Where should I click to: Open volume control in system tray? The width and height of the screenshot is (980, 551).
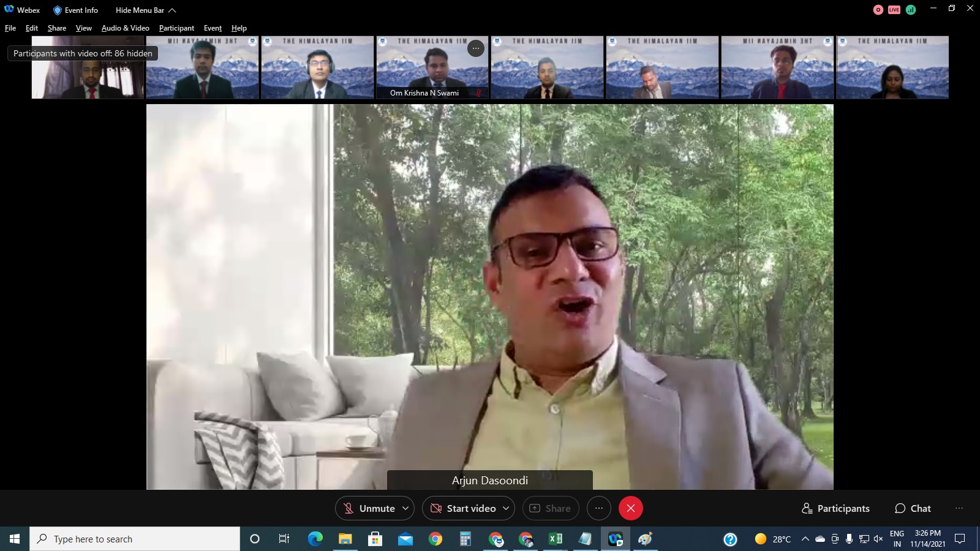(x=878, y=539)
